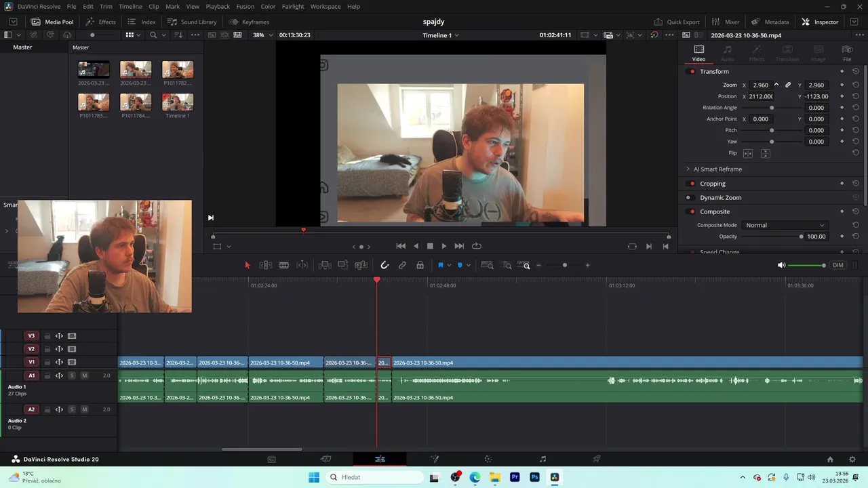Open the Metadata panel
Image resolution: width=868 pixels, height=488 pixels.
(x=770, y=22)
